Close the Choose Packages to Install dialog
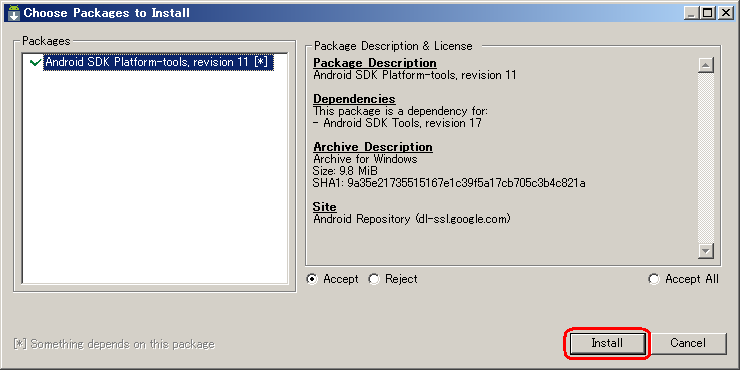This screenshot has height=370, width=740. pyautogui.click(x=725, y=13)
